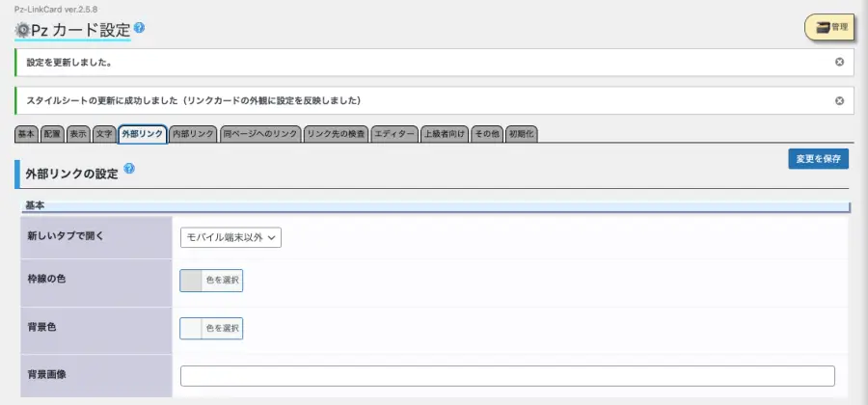Switch to the 配置 tab
This screenshot has width=868, height=405.
(52, 134)
